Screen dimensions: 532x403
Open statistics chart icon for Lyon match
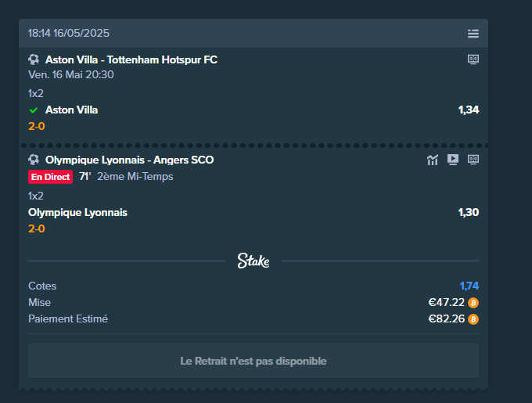point(432,160)
